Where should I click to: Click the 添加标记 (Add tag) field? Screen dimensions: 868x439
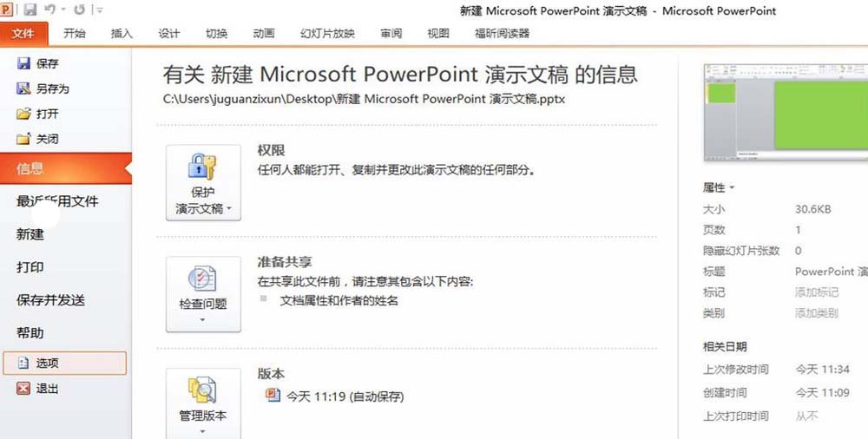[x=817, y=292]
